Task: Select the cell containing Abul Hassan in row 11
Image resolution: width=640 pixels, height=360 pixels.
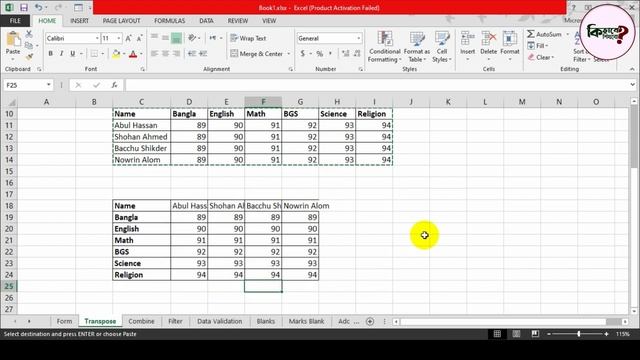Action: 141,125
